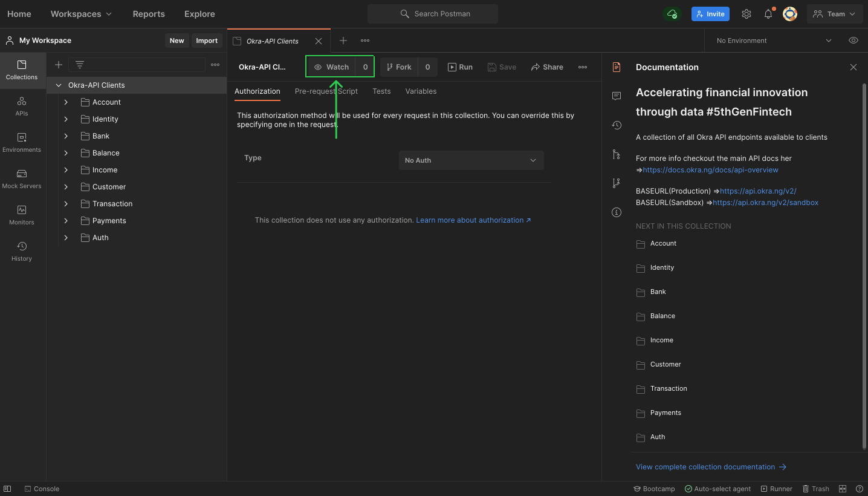This screenshot has height=496, width=868.
Task: Open the Settings gear icon
Action: click(x=747, y=14)
